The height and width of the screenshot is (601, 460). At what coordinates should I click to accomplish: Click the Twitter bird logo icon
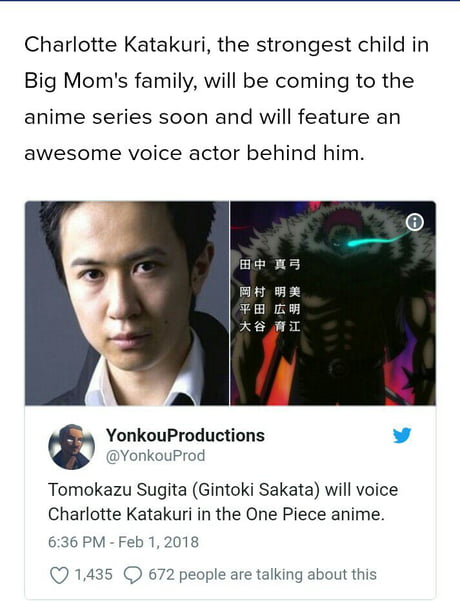click(402, 435)
